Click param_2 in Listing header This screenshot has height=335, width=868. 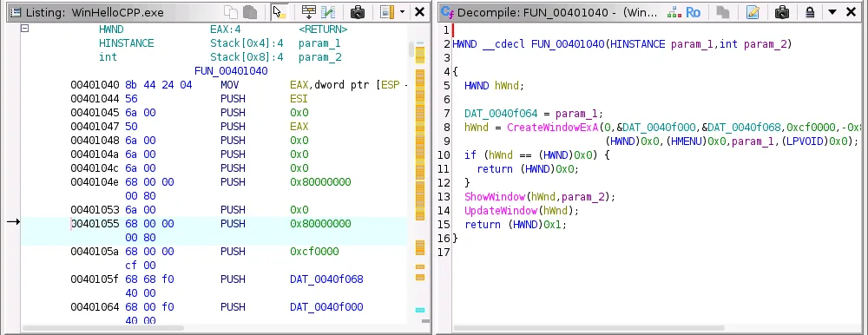(x=319, y=57)
